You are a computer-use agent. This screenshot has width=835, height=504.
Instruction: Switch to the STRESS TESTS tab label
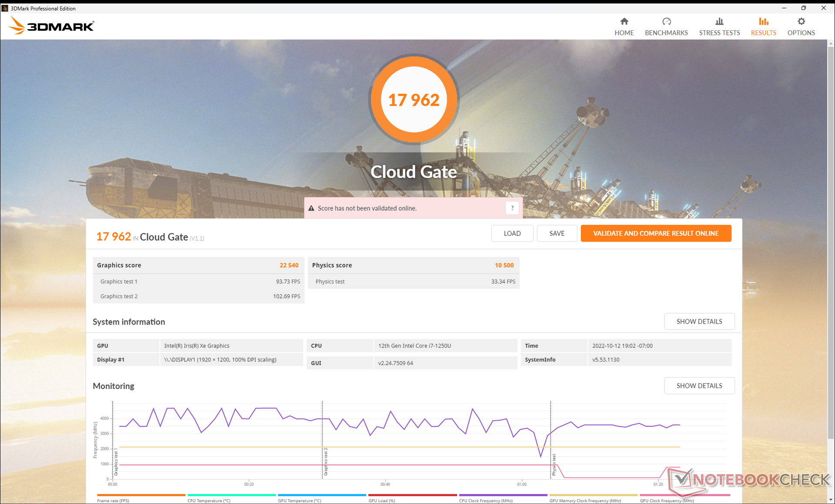click(x=719, y=33)
